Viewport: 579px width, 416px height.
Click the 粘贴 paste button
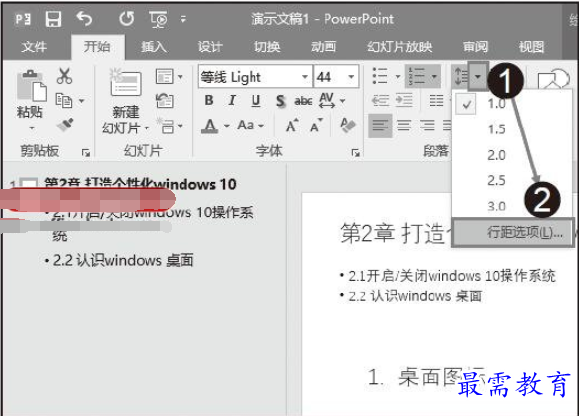pos(30,100)
